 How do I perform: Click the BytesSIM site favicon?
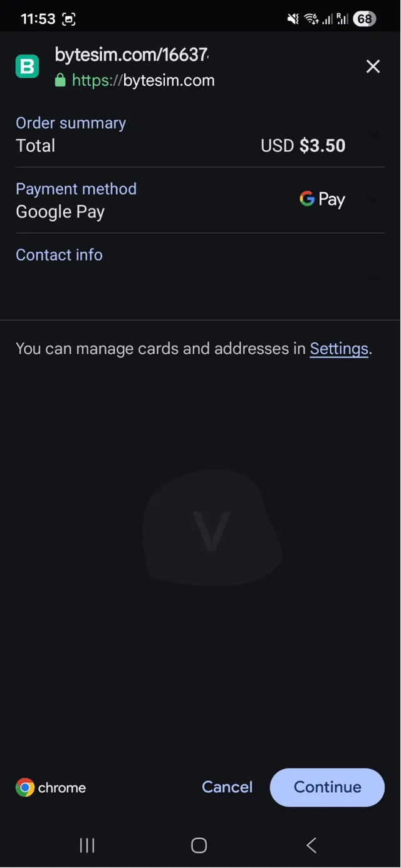[27, 66]
